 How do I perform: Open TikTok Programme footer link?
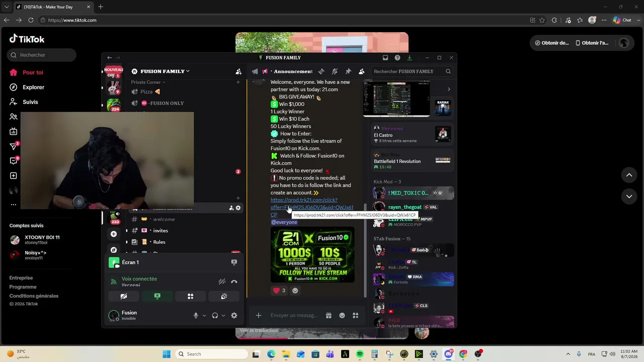(x=23, y=287)
